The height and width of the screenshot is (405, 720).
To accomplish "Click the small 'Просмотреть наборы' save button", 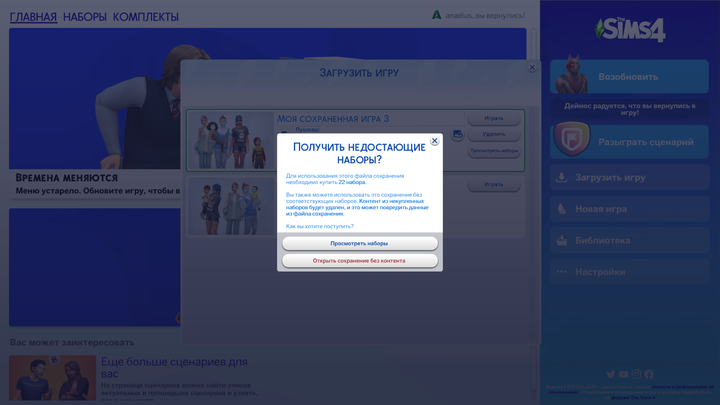I will [x=494, y=151].
